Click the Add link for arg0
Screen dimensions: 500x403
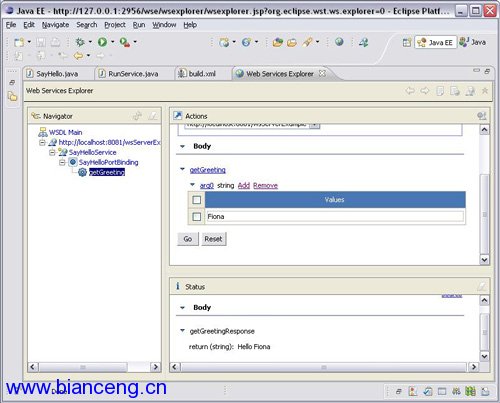pos(244,185)
